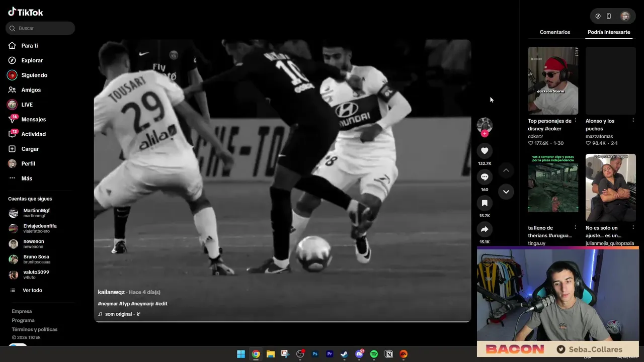
Task: Open the #neymarjr hashtag
Action: click(142, 304)
